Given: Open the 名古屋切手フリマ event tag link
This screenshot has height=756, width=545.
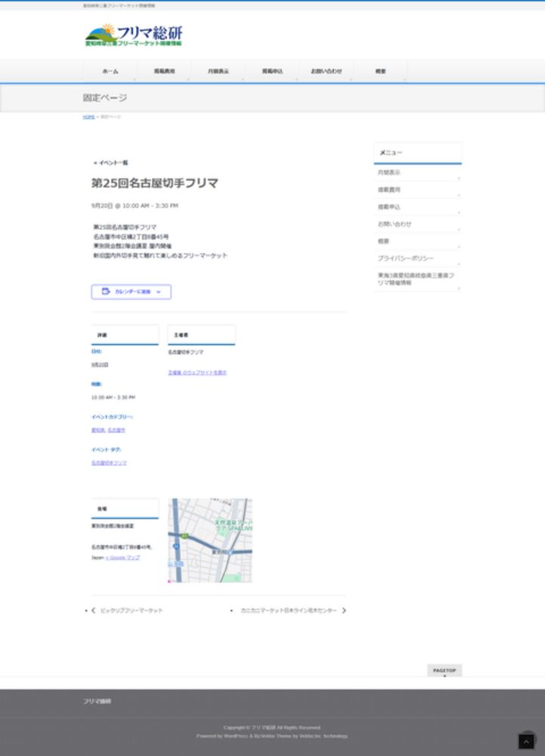Looking at the screenshot, I should point(109,463).
